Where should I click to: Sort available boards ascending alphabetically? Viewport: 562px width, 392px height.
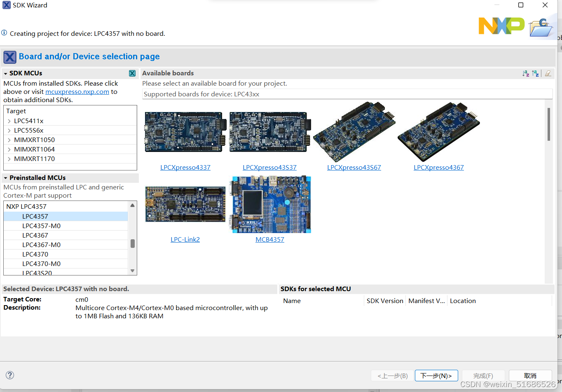click(x=526, y=73)
